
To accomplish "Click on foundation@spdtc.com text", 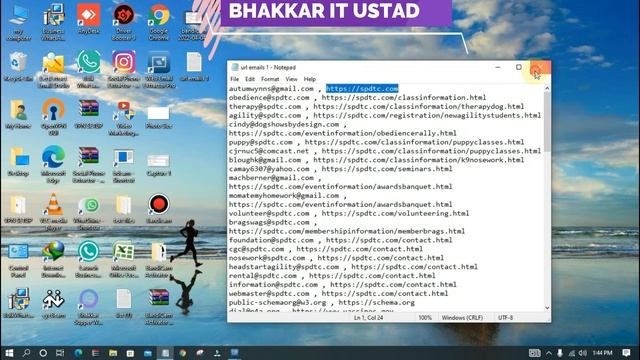I will pyautogui.click(x=271, y=240).
